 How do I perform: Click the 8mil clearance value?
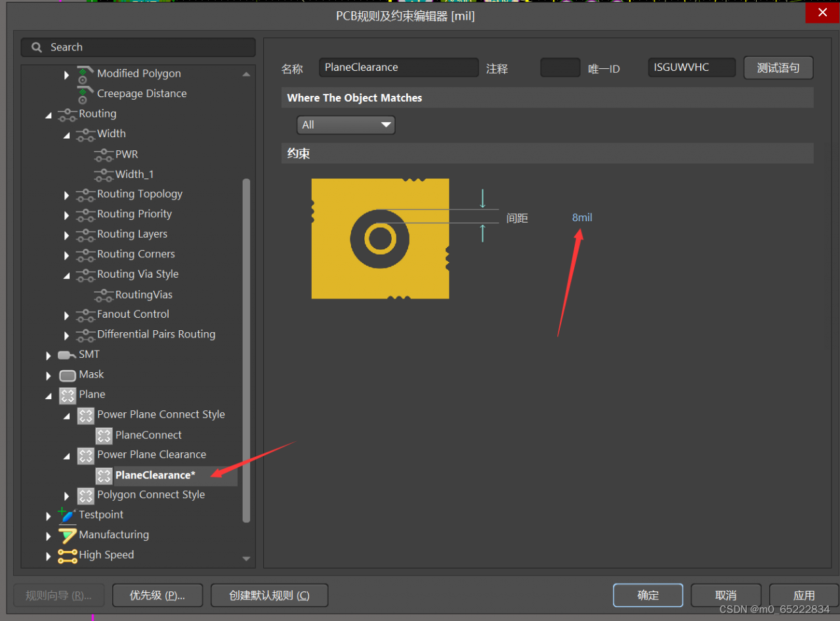582,218
